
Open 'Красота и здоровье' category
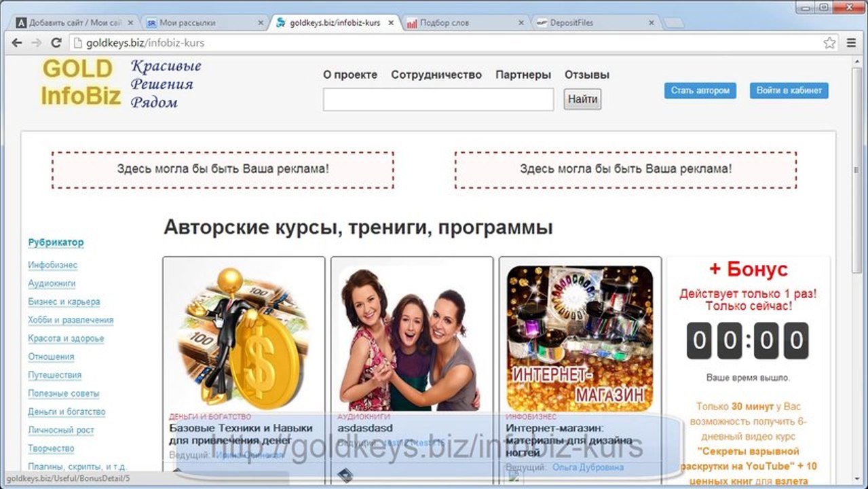66,338
